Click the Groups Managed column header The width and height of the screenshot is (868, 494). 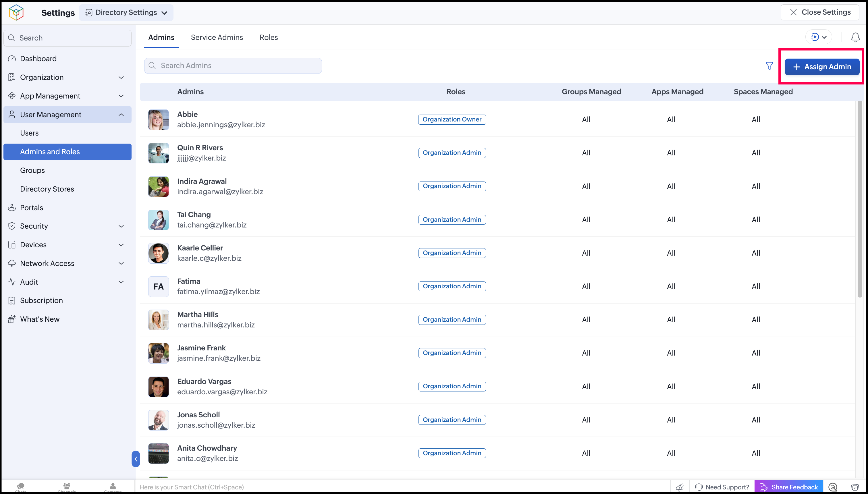[591, 92]
